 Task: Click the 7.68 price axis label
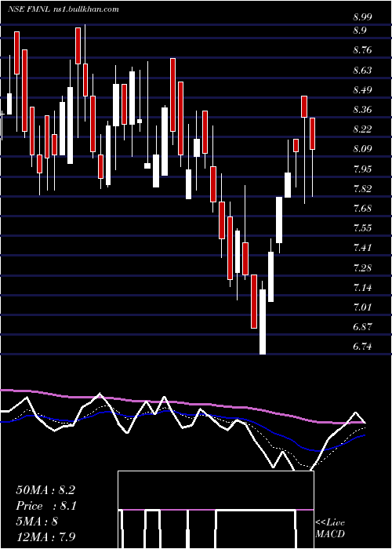(362, 209)
